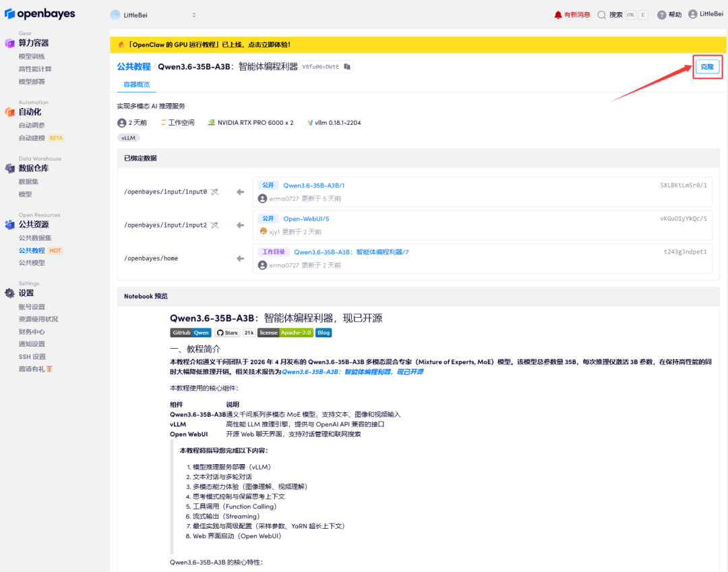728x572 pixels.
Task: Open 模型训练 in sidebar
Action: pyautogui.click(x=32, y=56)
